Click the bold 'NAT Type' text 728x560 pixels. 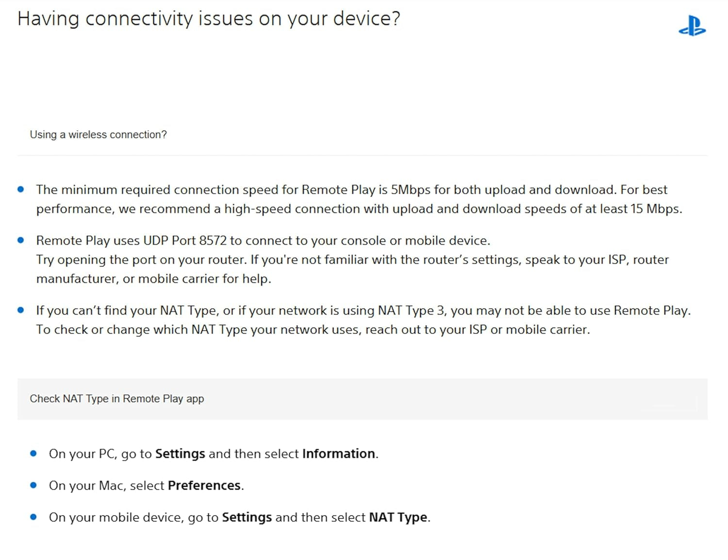[398, 517]
